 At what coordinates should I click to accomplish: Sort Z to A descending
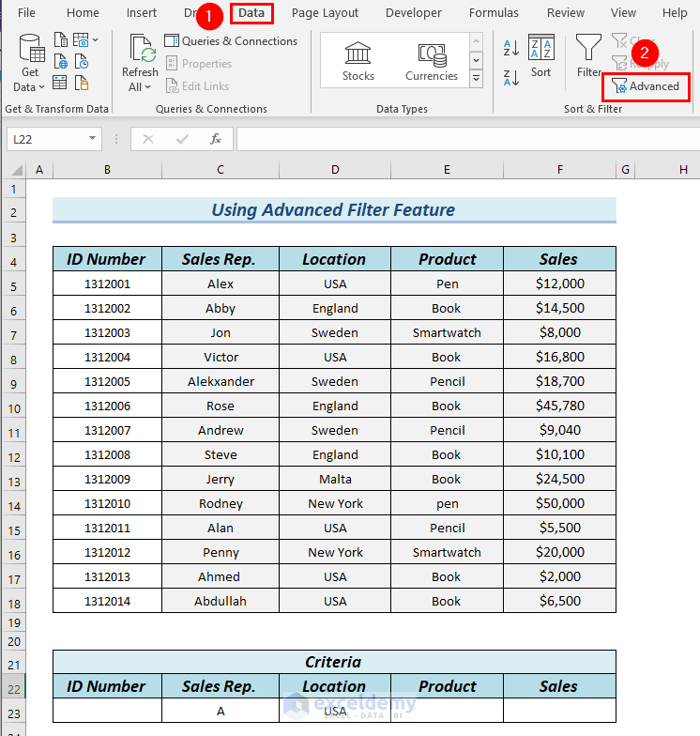(x=510, y=77)
